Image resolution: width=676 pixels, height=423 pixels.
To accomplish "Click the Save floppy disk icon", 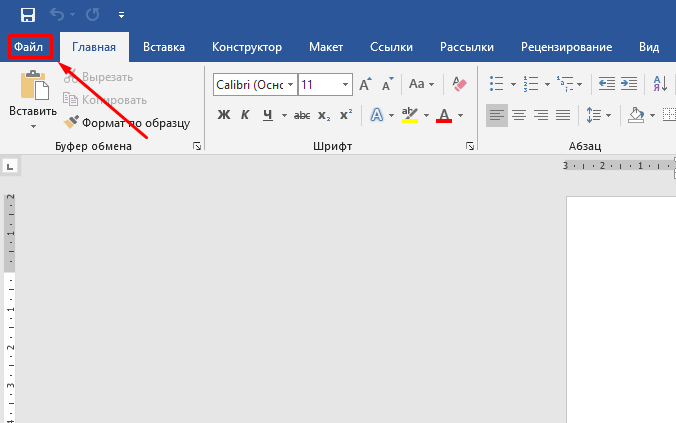I will [28, 15].
